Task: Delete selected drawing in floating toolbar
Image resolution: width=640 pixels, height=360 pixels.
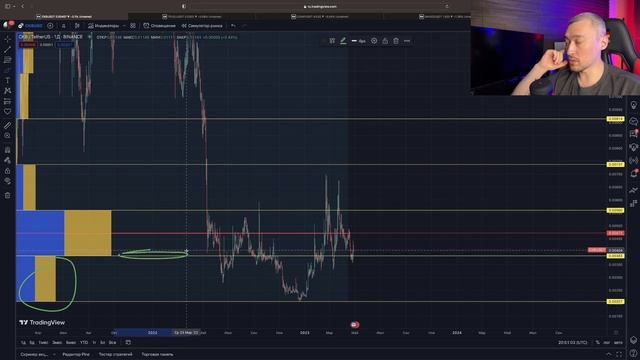Action: tap(396, 41)
